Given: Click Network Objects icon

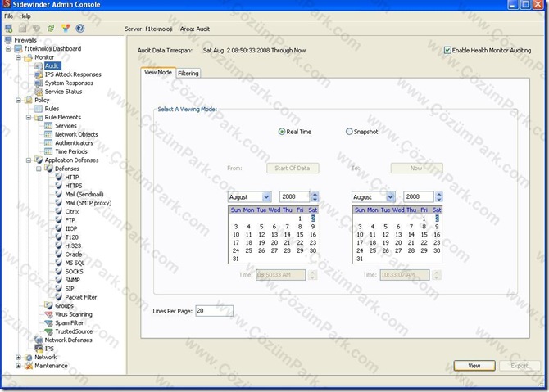Looking at the screenshot, I should [48, 134].
